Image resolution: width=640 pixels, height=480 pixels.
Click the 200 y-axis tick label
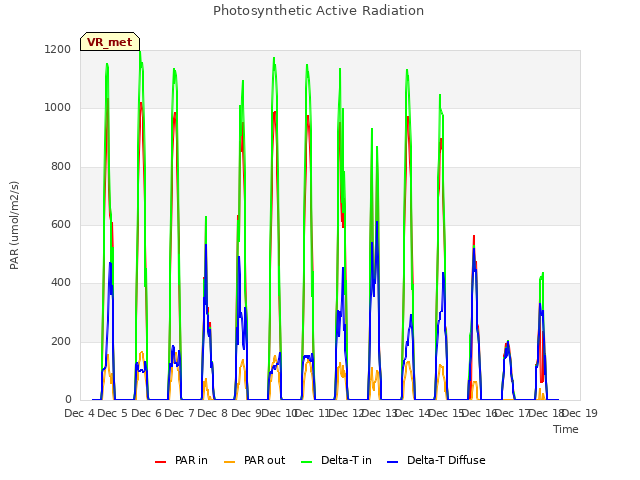61,341
